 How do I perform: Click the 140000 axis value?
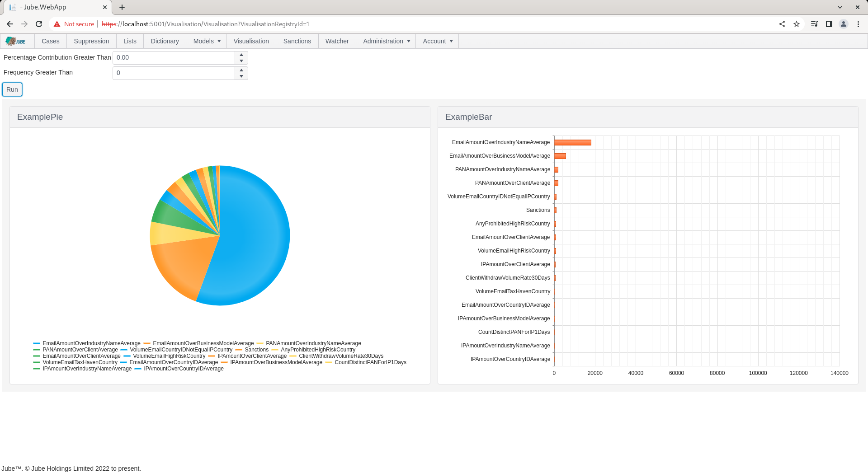click(x=839, y=373)
